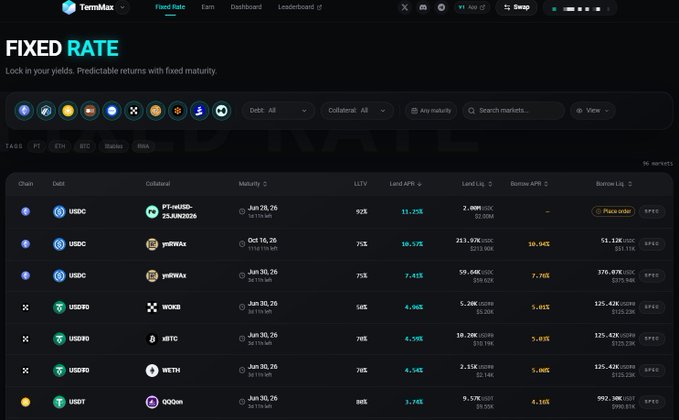This screenshot has width=679, height=420.
Task: Open the Discord link icon
Action: (423, 7)
